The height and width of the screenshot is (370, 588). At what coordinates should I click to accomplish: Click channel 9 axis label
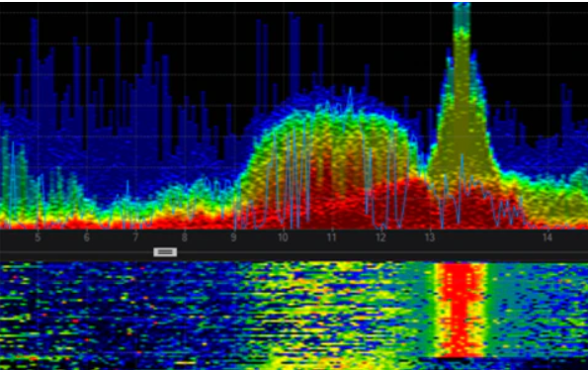[233, 237]
